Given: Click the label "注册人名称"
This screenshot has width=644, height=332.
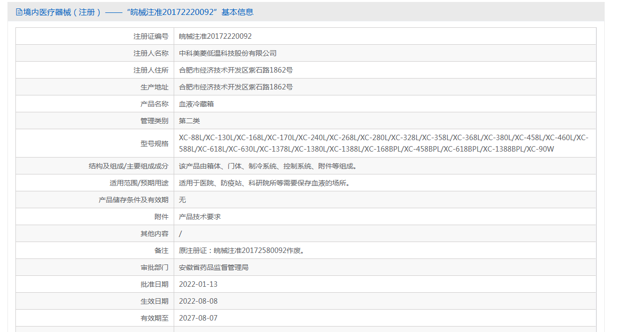Looking at the screenshot, I should (x=151, y=53).
